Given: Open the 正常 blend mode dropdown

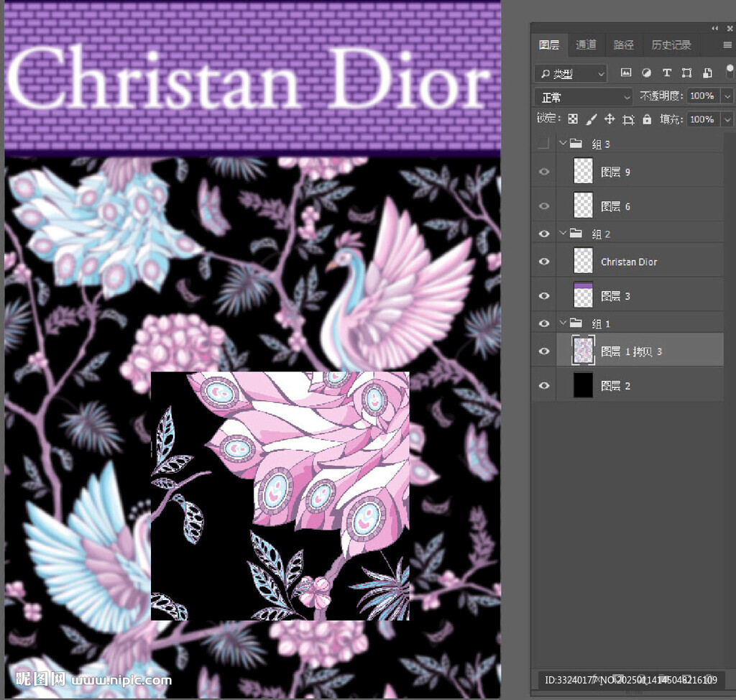Looking at the screenshot, I should tap(583, 96).
